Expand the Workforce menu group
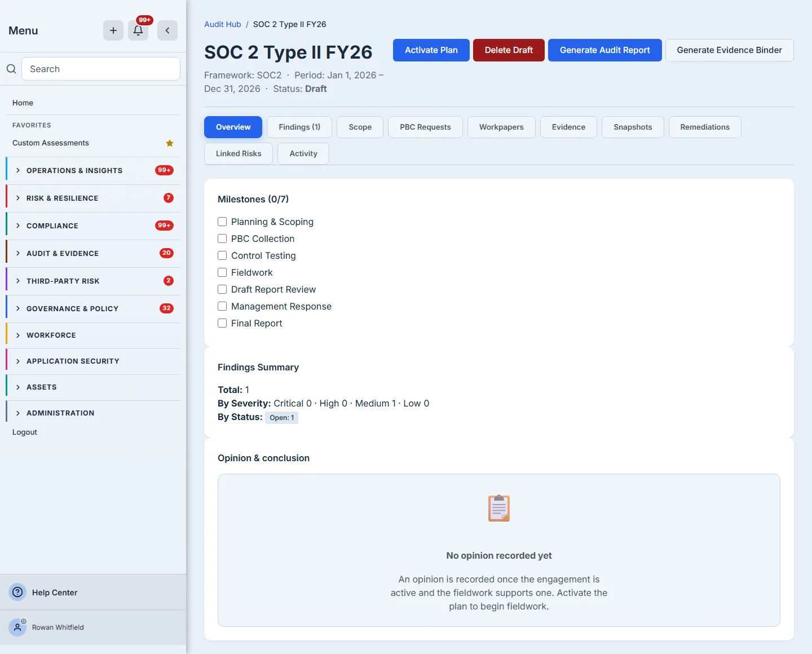Viewport: 812px width, 654px height. click(93, 335)
